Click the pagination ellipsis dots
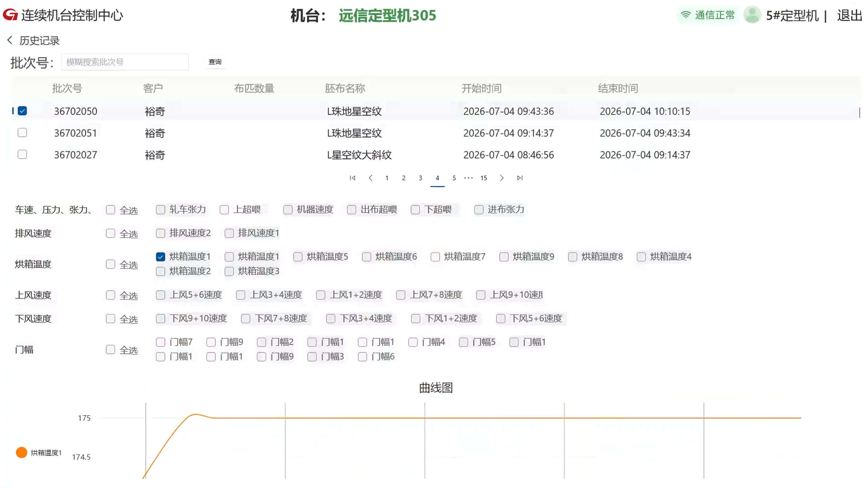The height and width of the screenshot is (488, 868). tap(469, 178)
